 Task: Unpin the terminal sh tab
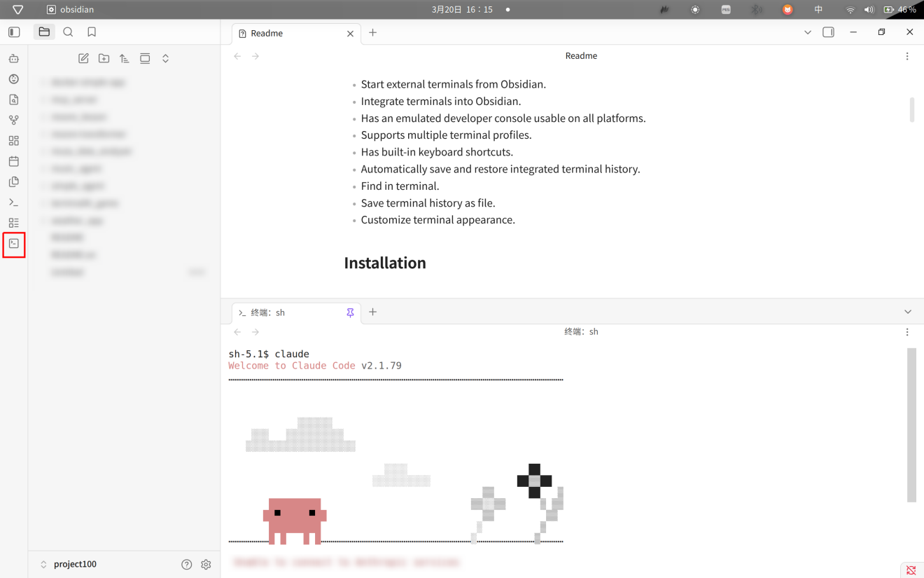[x=350, y=312]
